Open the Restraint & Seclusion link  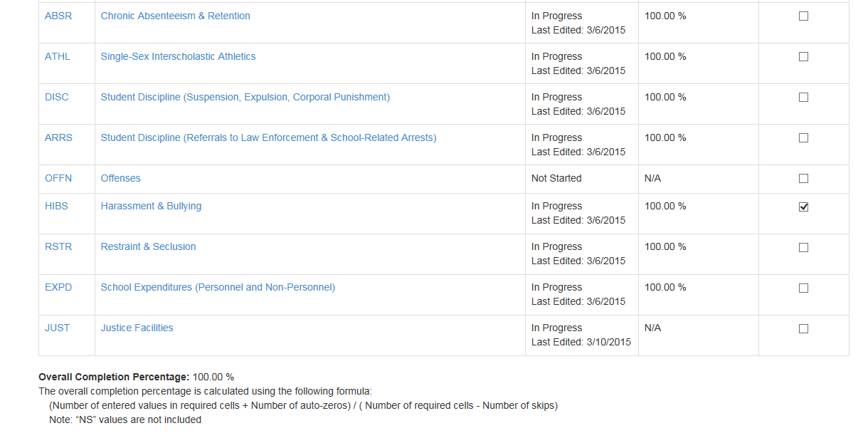click(148, 246)
